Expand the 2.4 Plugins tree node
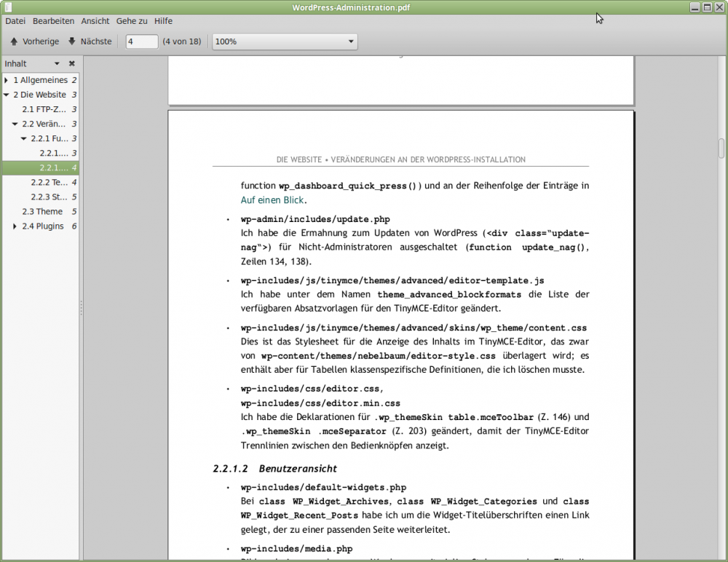The image size is (728, 562). pos(15,226)
